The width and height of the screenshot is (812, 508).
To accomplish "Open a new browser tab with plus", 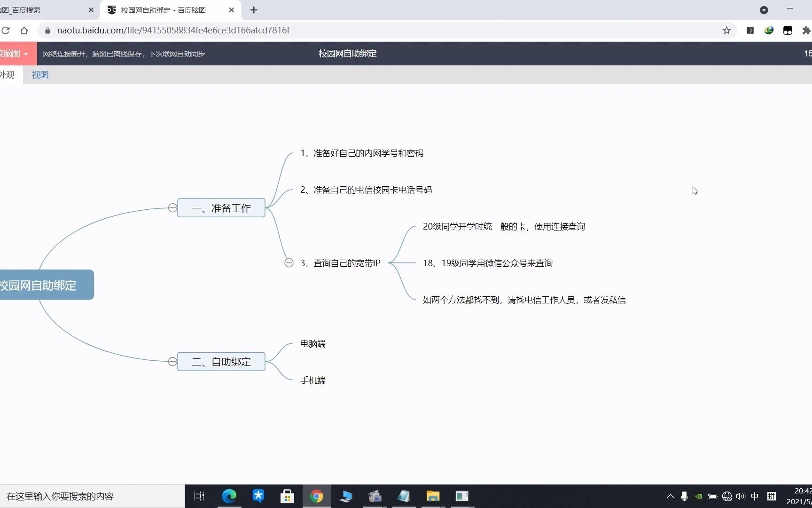I will (x=254, y=10).
